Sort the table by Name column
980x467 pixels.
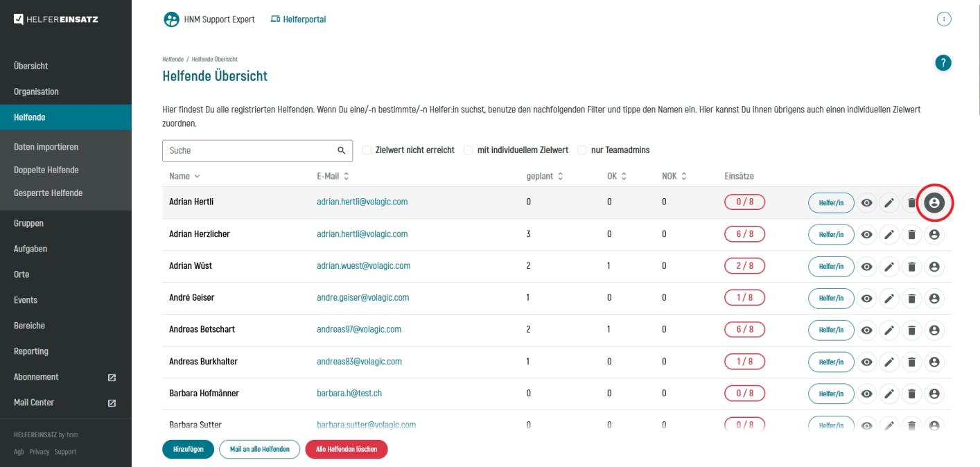[x=182, y=177]
